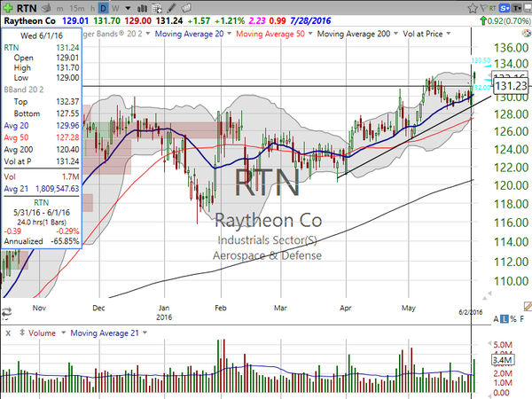Click the Moving Average 20 indicator label
Viewport: 532px width, 399px height.
189,34
